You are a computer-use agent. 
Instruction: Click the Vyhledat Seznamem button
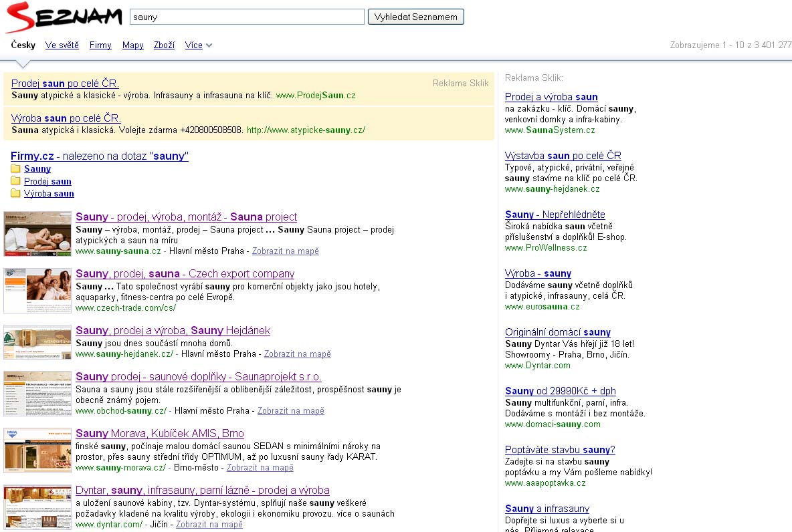tap(415, 17)
